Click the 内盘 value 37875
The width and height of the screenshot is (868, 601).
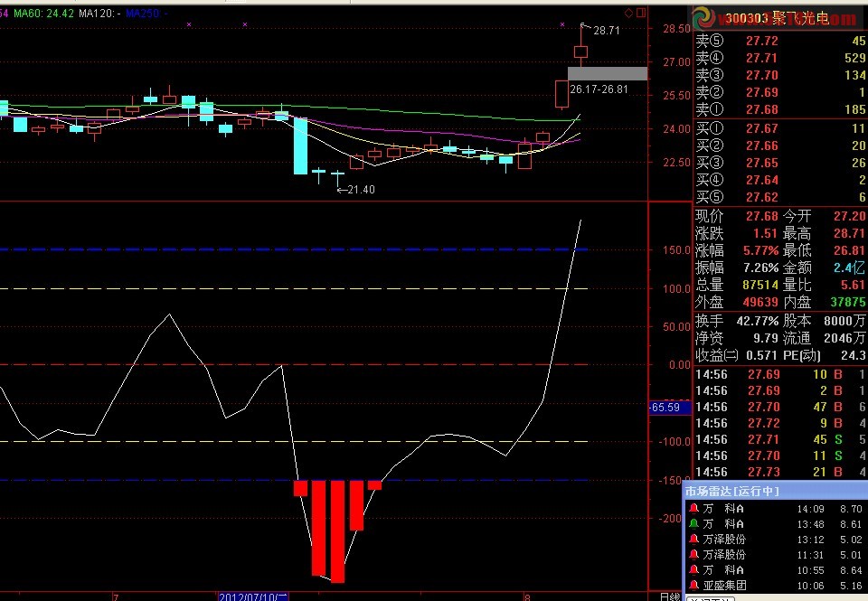click(x=848, y=302)
